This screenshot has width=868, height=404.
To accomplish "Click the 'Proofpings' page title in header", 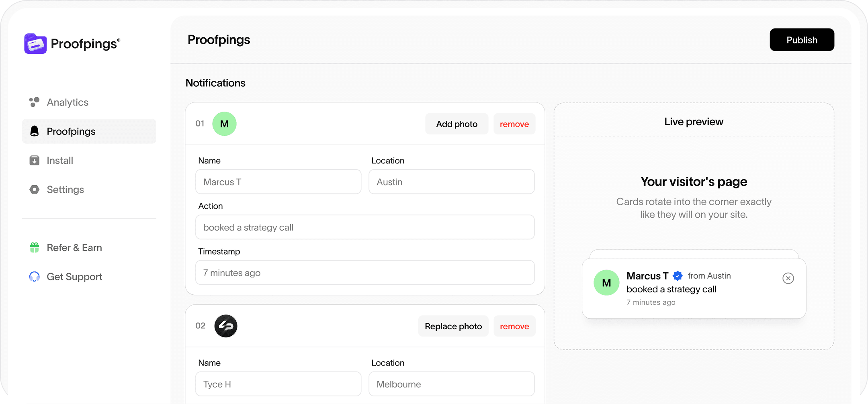I will coord(219,40).
